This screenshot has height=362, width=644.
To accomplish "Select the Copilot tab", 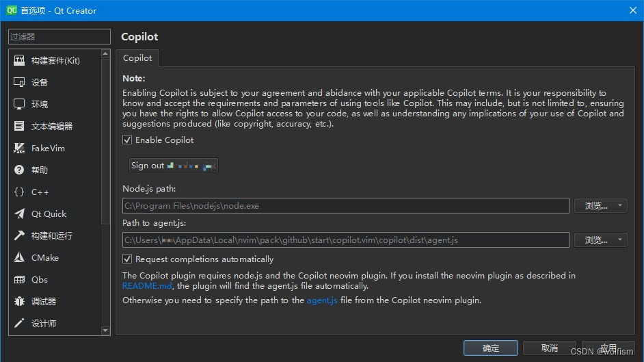I will click(137, 58).
